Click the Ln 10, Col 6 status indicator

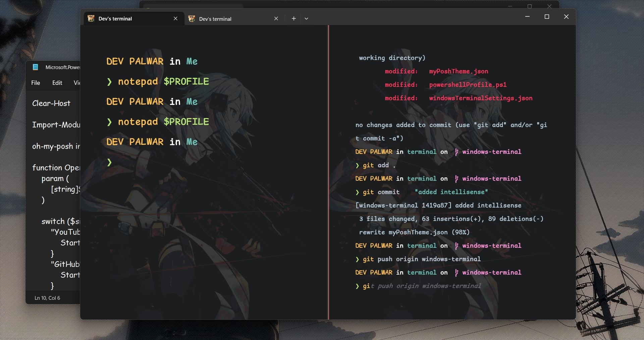[x=47, y=298]
